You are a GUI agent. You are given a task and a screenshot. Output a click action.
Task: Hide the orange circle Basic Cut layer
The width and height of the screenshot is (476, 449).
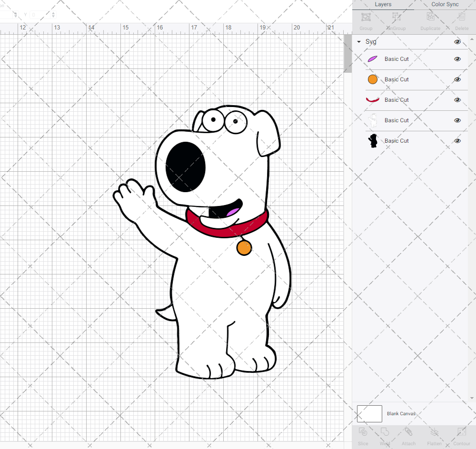tap(457, 79)
